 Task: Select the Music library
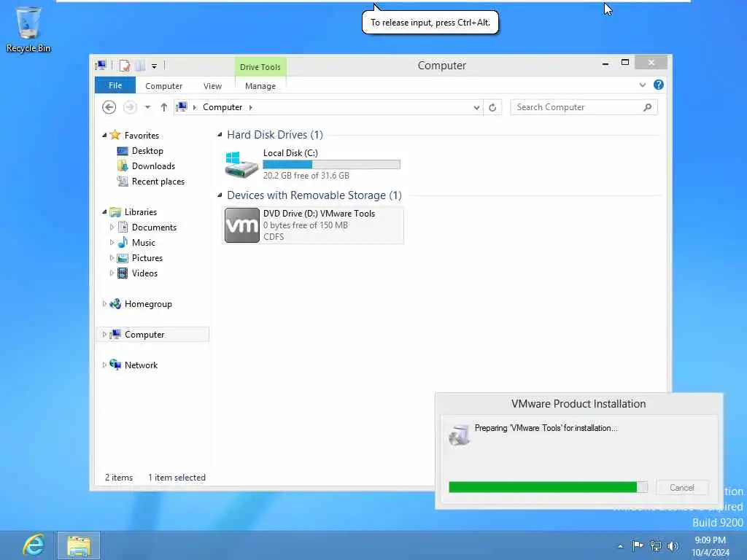144,242
